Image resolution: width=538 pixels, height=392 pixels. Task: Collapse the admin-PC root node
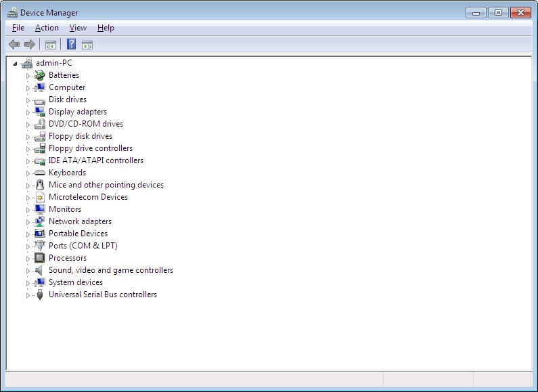pyautogui.click(x=15, y=64)
